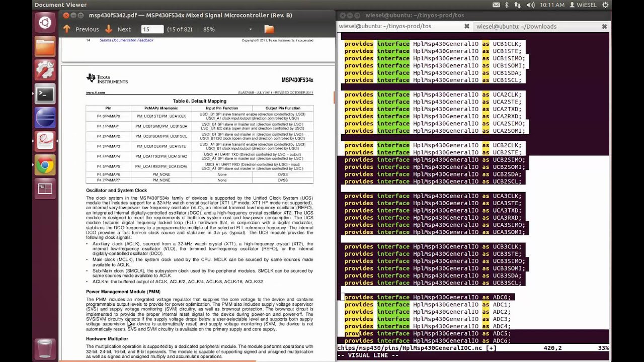Image resolution: width=644 pixels, height=362 pixels.
Task: Click the '-- VISUAL LINE --' mode indicator
Action: (368, 355)
